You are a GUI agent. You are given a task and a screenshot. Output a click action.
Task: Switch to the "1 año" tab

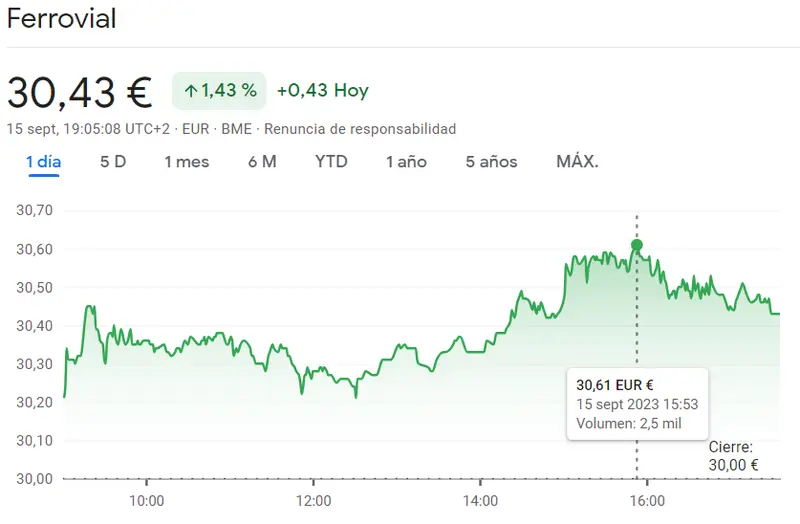pyautogui.click(x=406, y=161)
